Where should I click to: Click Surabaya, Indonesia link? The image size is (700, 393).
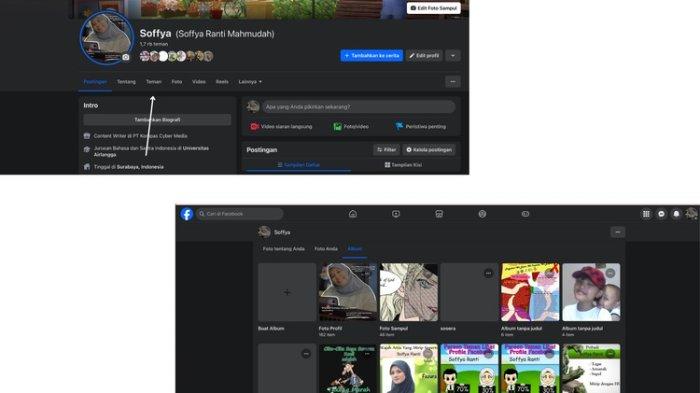[x=140, y=167]
